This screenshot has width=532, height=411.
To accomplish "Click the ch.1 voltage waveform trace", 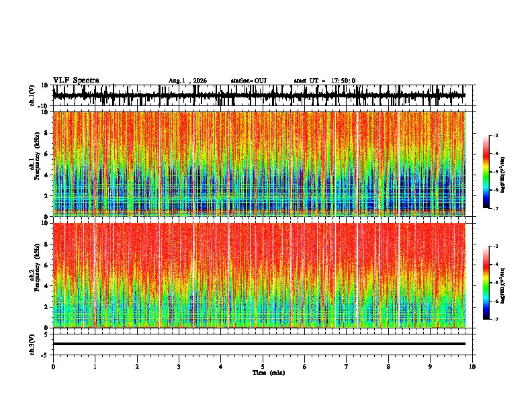I will pyautogui.click(x=259, y=95).
